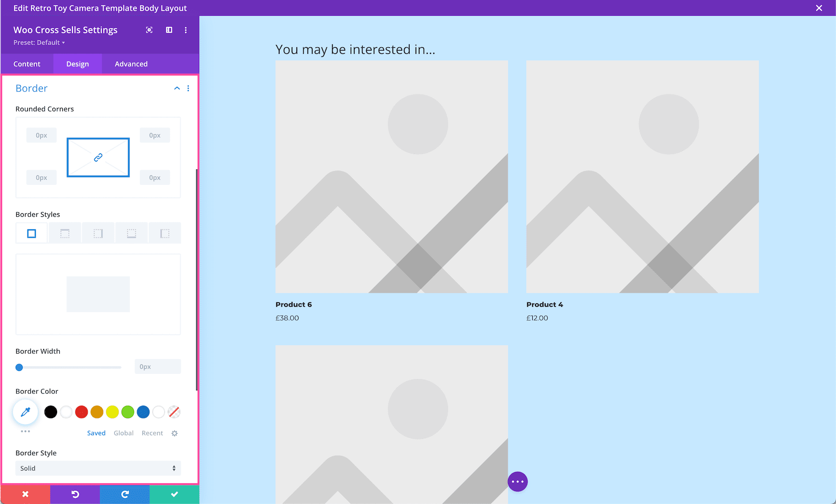Click the redo arrow at the bottom

click(124, 494)
